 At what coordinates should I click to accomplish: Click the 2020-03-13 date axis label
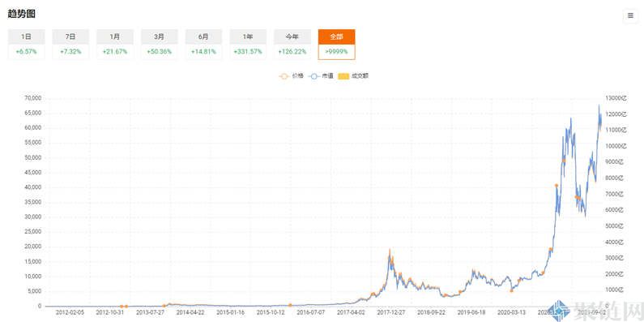(512, 312)
